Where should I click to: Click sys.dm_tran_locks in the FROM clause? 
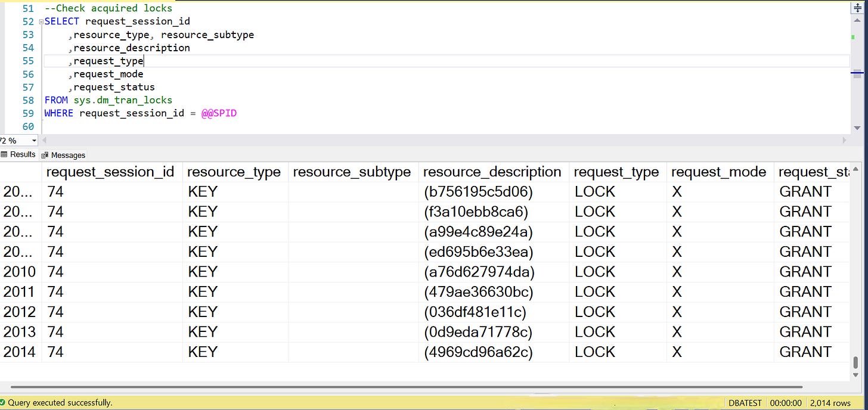123,100
